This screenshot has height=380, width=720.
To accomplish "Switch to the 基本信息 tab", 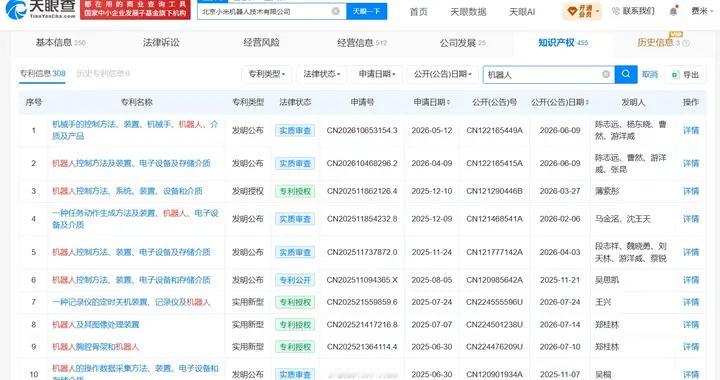I will (x=60, y=43).
